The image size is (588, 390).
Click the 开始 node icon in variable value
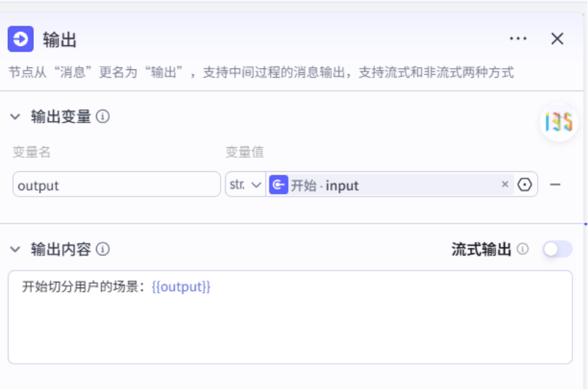pos(279,185)
